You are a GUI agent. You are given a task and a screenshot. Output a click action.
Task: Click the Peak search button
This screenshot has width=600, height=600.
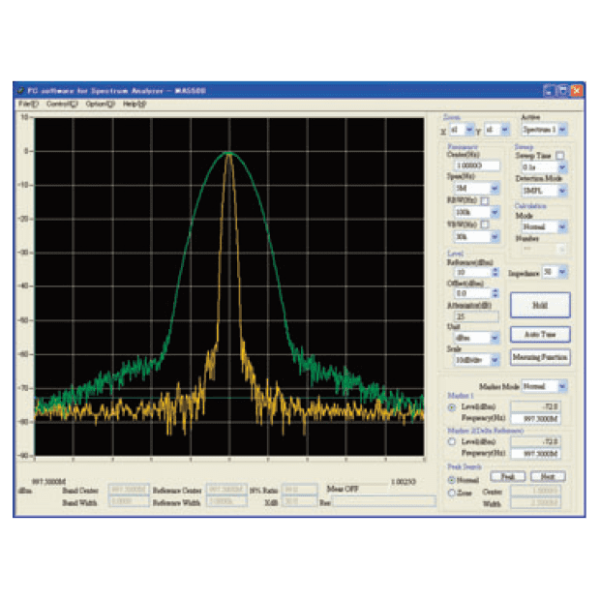[508, 476]
